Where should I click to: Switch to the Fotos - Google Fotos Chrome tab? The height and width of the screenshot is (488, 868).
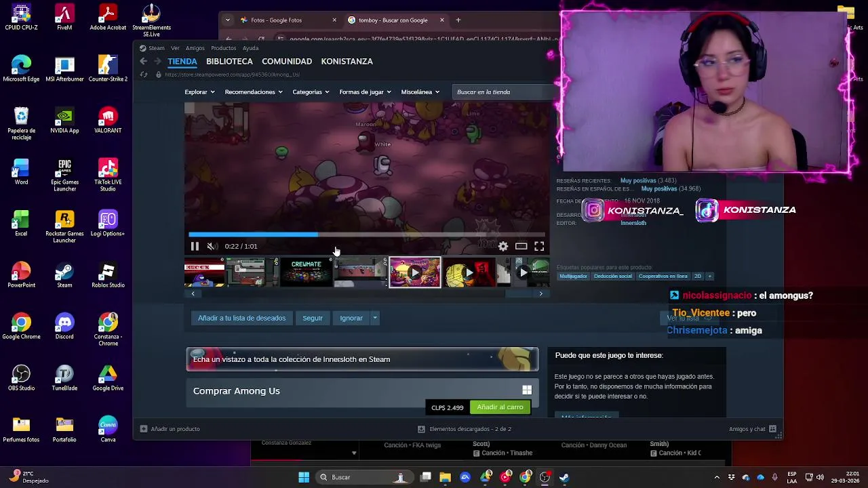pyautogui.click(x=286, y=20)
